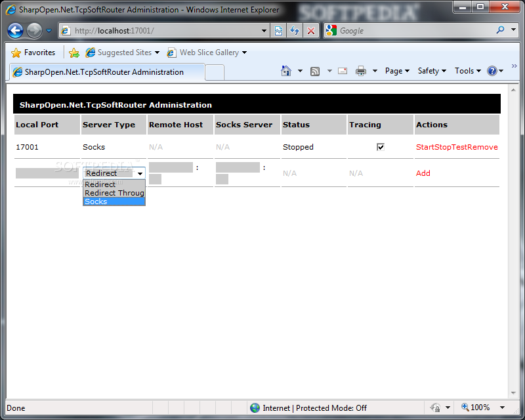Click the magnifier search icon
The image size is (525, 420).
(500, 30)
